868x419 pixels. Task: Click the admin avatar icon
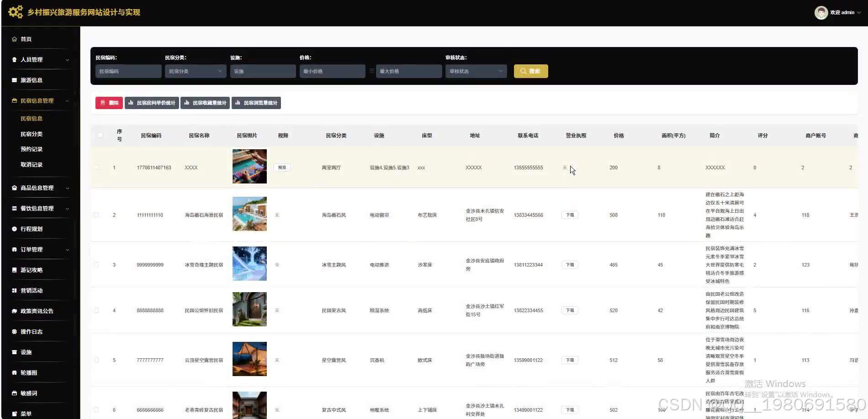tap(821, 12)
